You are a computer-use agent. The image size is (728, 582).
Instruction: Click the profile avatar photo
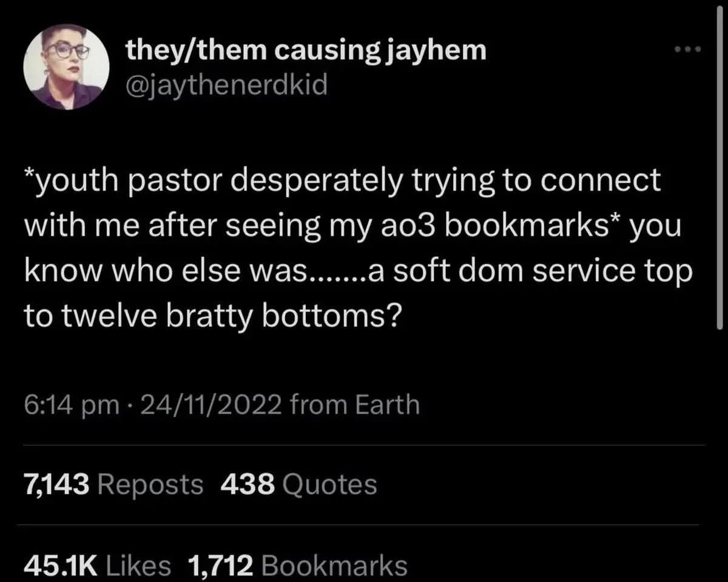coord(67,67)
